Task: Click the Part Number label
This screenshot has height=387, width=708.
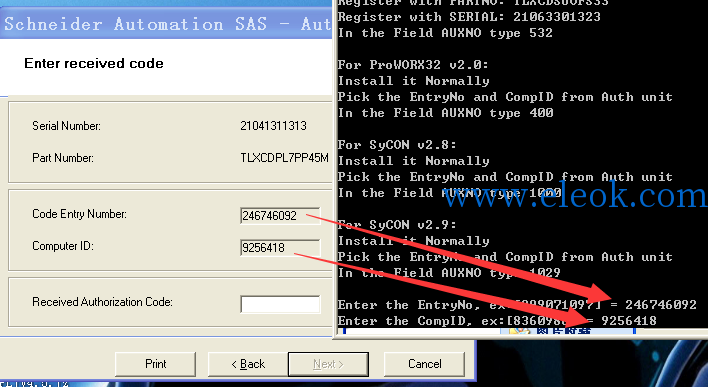Action: (63, 158)
